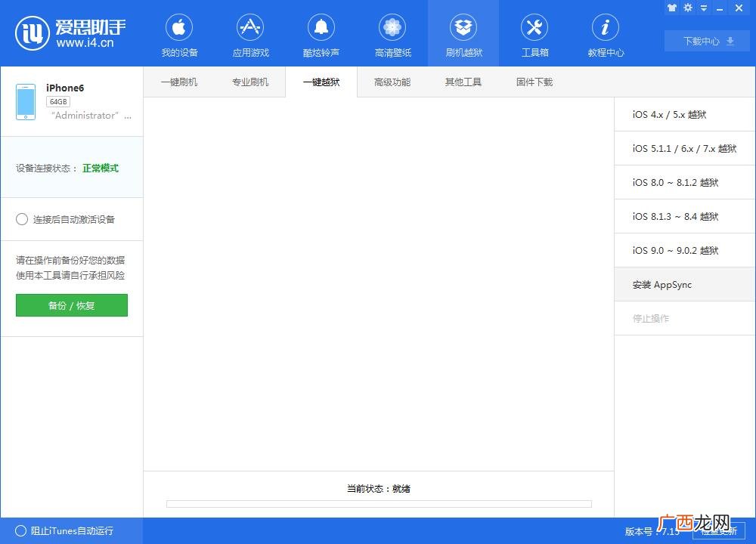Open 工具箱 wrench icon
The image size is (756, 544).
tap(534, 27)
